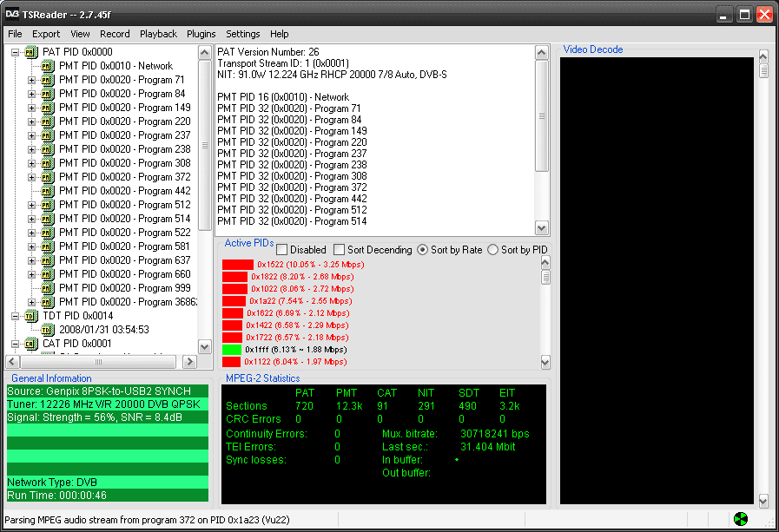Collapse the CAT PID 0x0001 tree node
Image resolution: width=779 pixels, height=532 pixels.
tap(15, 344)
